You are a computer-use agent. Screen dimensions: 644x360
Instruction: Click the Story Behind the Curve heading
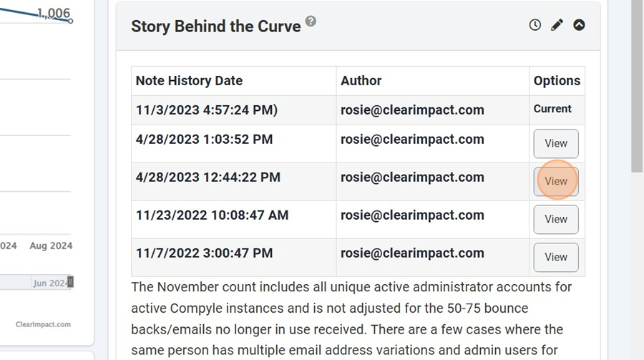(x=216, y=26)
